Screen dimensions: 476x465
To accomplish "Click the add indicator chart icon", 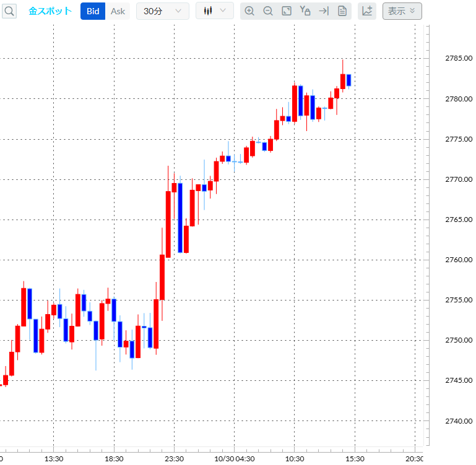I will tap(367, 11).
